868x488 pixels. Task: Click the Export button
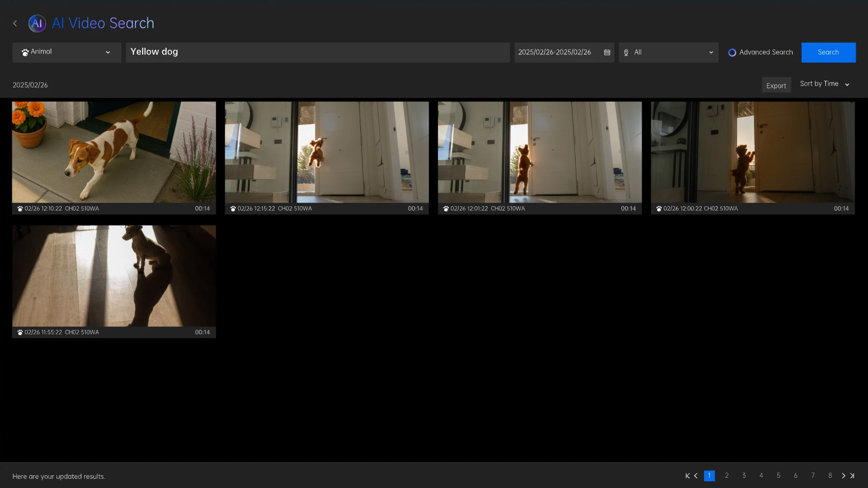776,86
